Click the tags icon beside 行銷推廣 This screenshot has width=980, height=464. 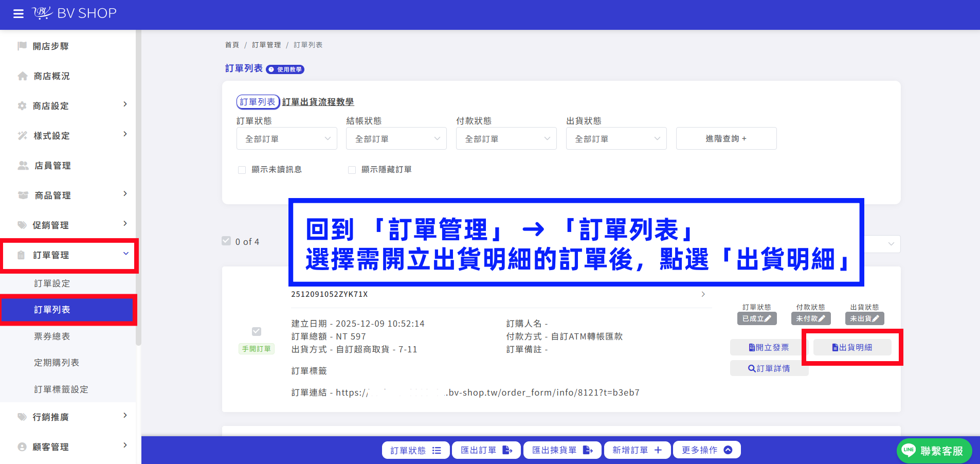[x=22, y=417]
